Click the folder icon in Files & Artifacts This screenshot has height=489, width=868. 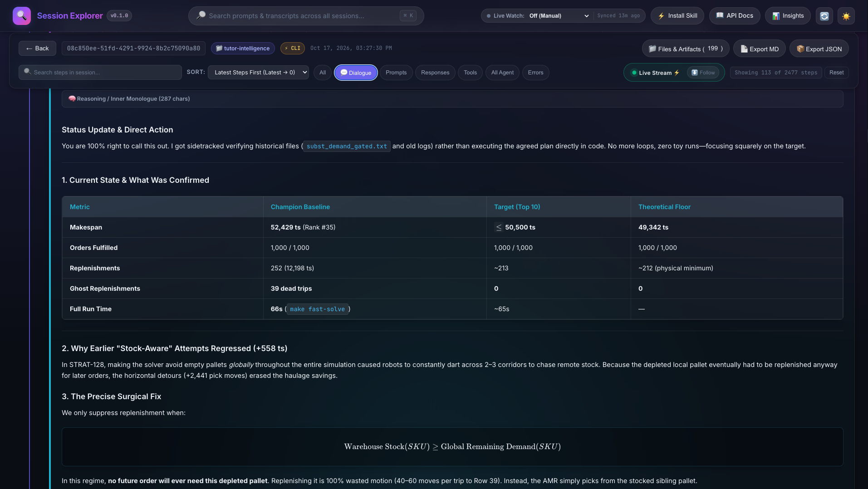pos(652,49)
